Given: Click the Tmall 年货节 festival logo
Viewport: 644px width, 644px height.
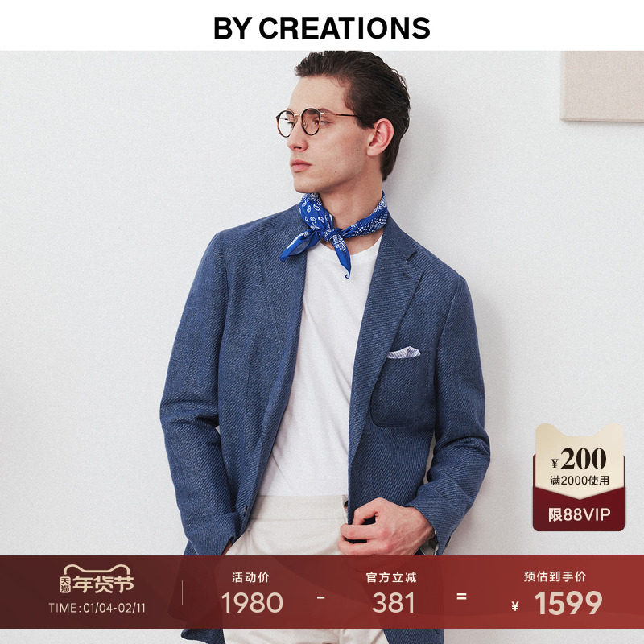Looking at the screenshot, I should (x=97, y=580).
